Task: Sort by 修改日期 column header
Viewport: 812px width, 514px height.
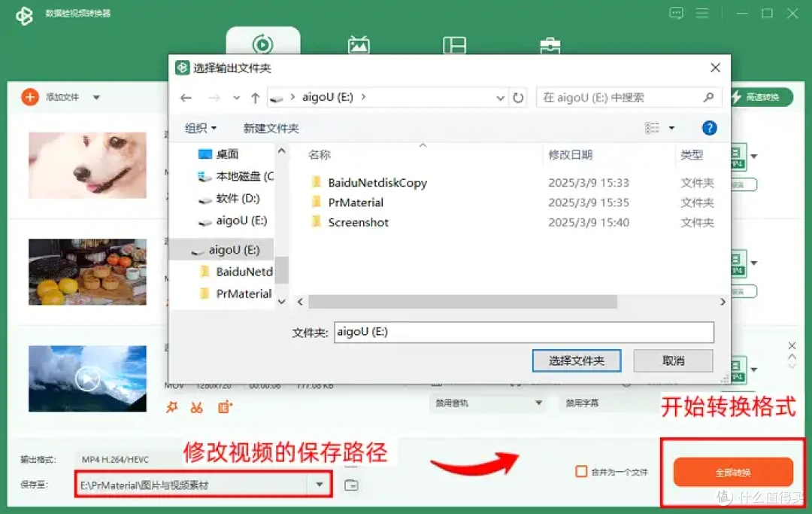Action: tap(570, 155)
